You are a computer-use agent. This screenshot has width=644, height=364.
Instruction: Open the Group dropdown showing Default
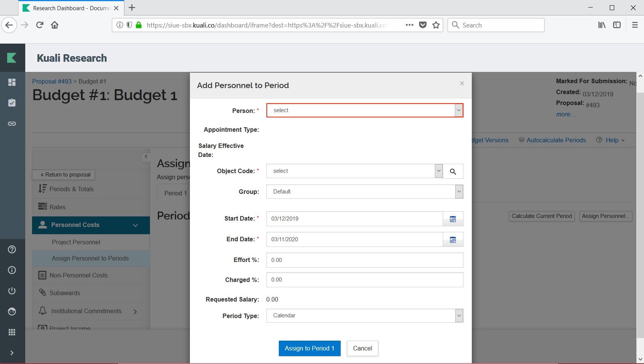[x=364, y=192]
